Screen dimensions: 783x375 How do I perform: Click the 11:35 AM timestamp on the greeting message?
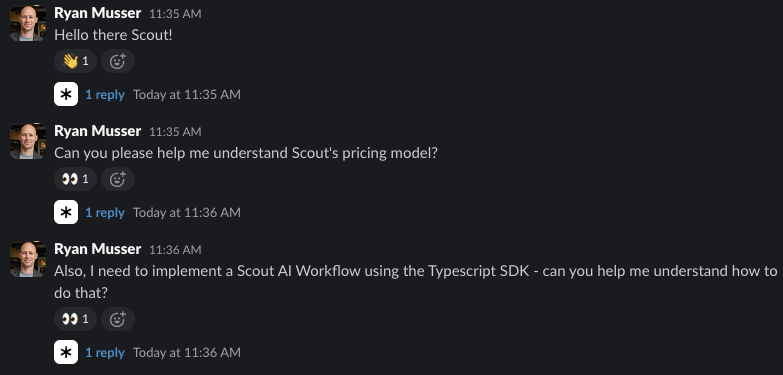175,14
